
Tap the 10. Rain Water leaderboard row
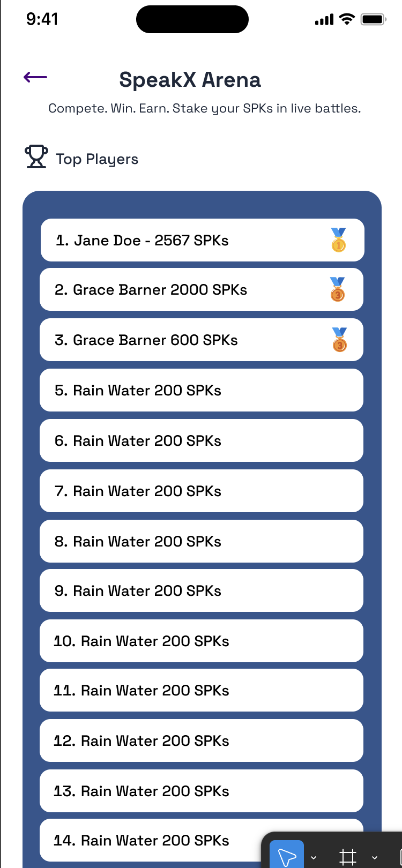coord(201,641)
